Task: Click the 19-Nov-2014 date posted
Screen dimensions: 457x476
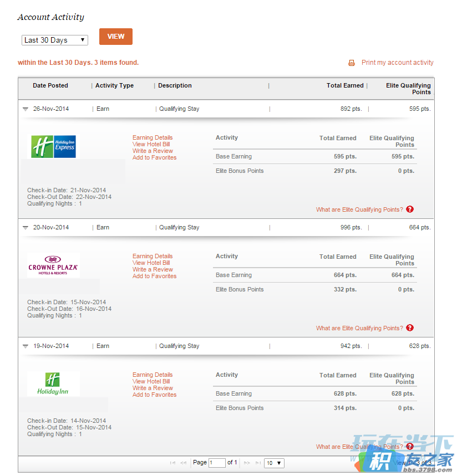Action: pyautogui.click(x=51, y=346)
